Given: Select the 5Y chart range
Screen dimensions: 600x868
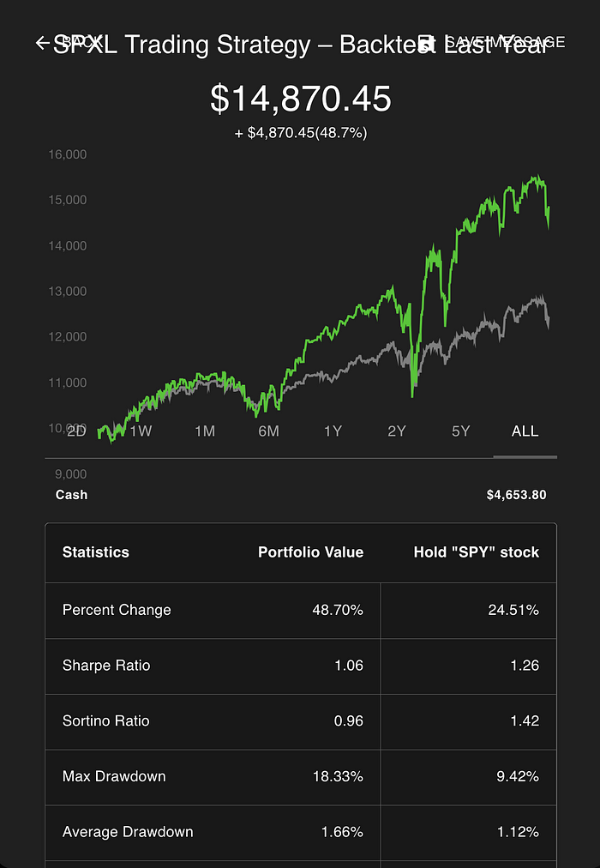Looking at the screenshot, I should tap(461, 431).
